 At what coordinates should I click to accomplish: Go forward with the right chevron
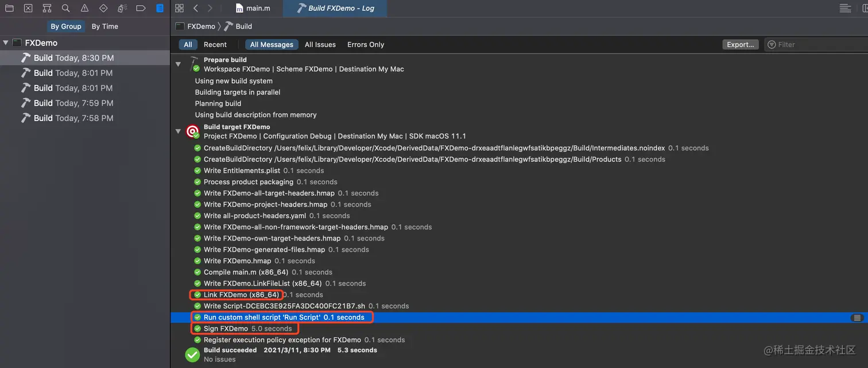(210, 8)
